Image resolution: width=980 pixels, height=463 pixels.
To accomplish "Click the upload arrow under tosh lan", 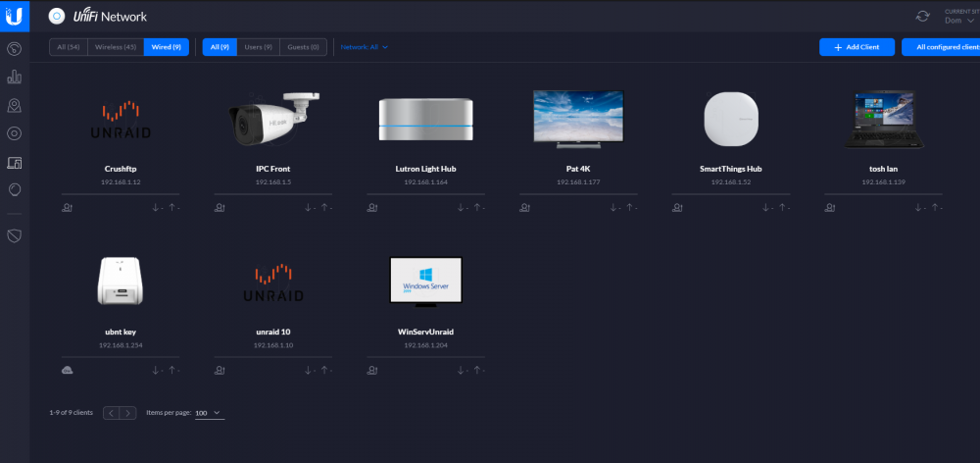I will point(934,208).
